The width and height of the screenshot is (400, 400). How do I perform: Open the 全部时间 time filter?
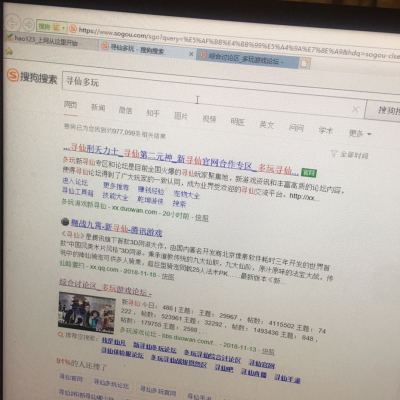pos(349,155)
